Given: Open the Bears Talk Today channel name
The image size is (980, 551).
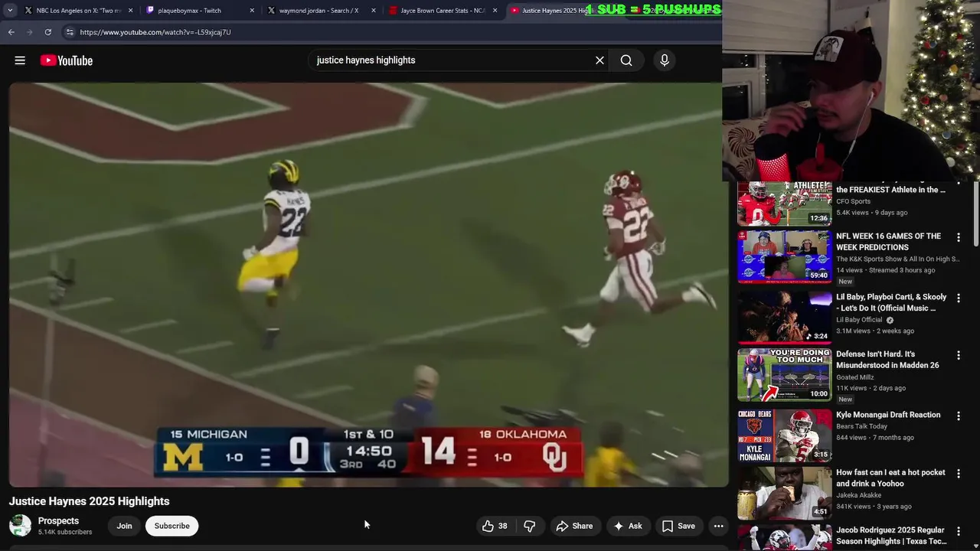Looking at the screenshot, I should tap(861, 426).
